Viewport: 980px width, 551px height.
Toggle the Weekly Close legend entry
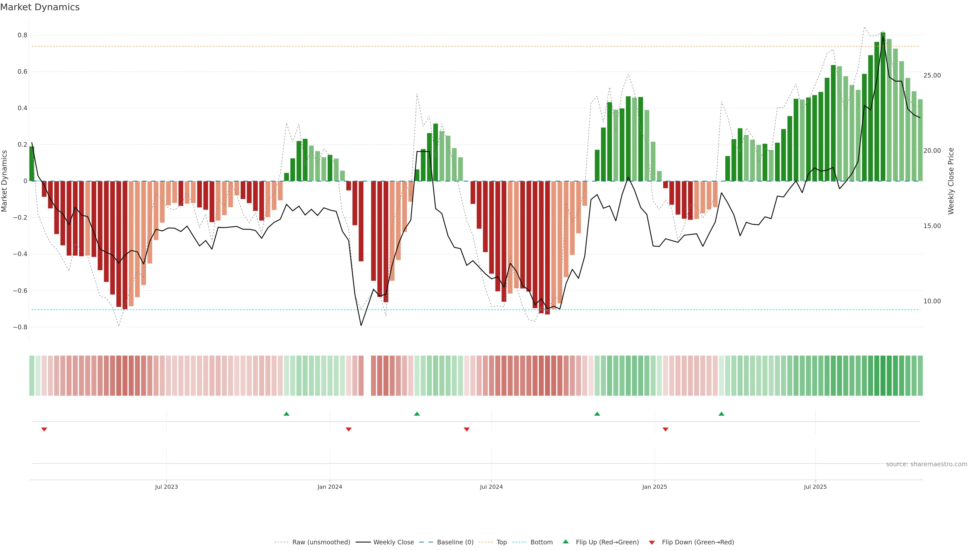tap(393, 542)
